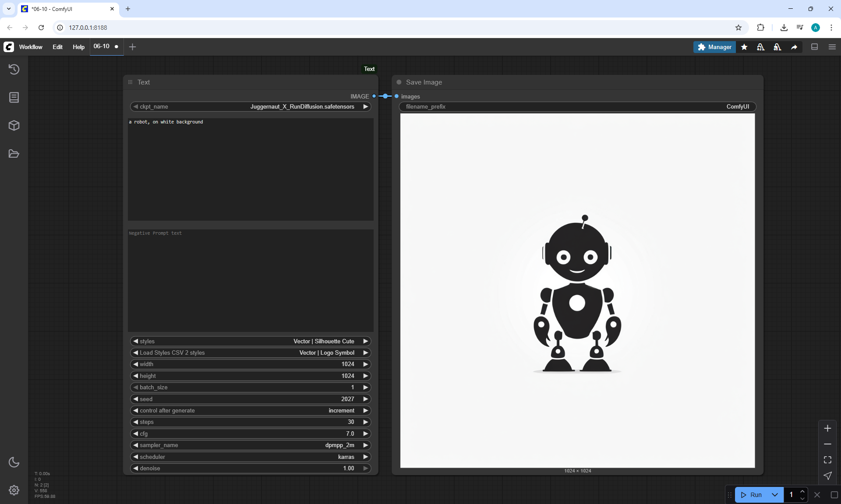Toggle bottom panel icon in top bar
The image size is (841, 504).
click(815, 47)
